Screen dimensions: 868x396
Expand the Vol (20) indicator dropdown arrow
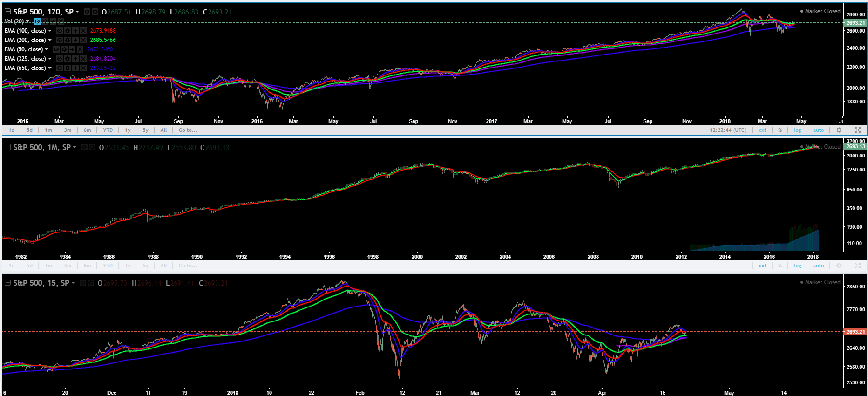27,21
